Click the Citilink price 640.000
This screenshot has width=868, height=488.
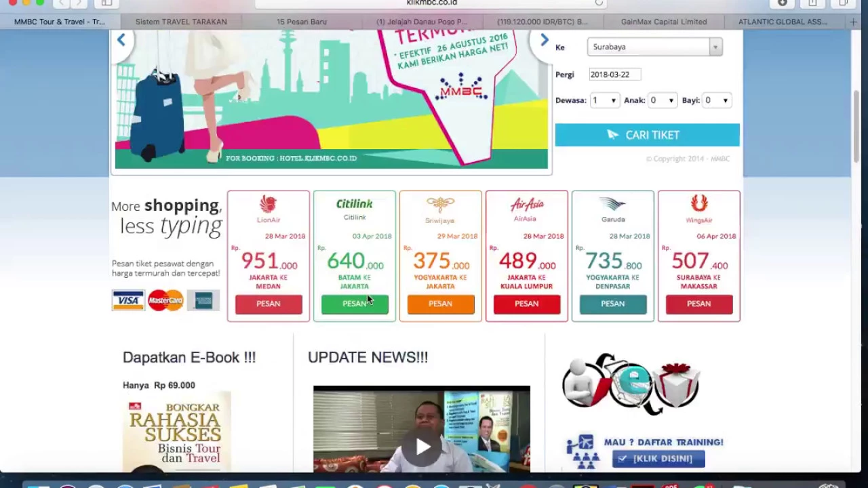[x=355, y=261]
